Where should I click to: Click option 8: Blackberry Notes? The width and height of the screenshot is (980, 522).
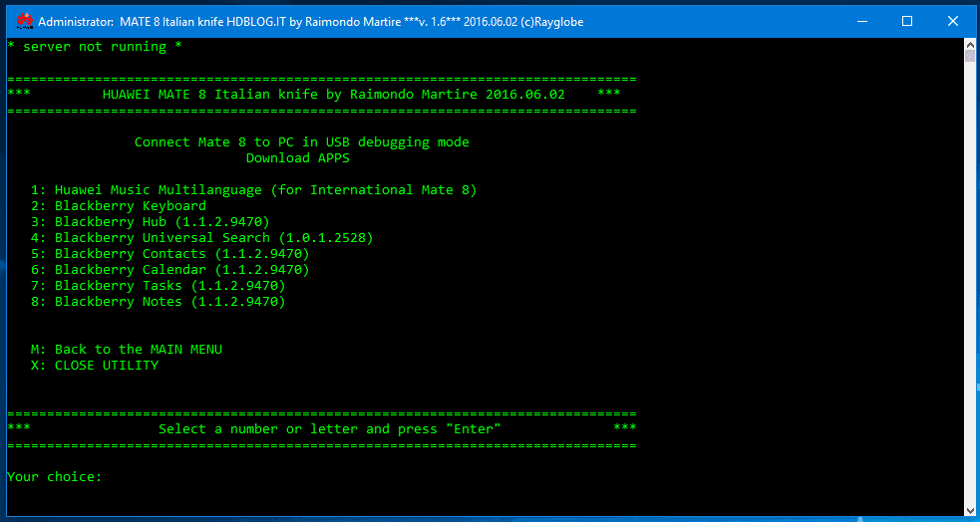tap(159, 302)
